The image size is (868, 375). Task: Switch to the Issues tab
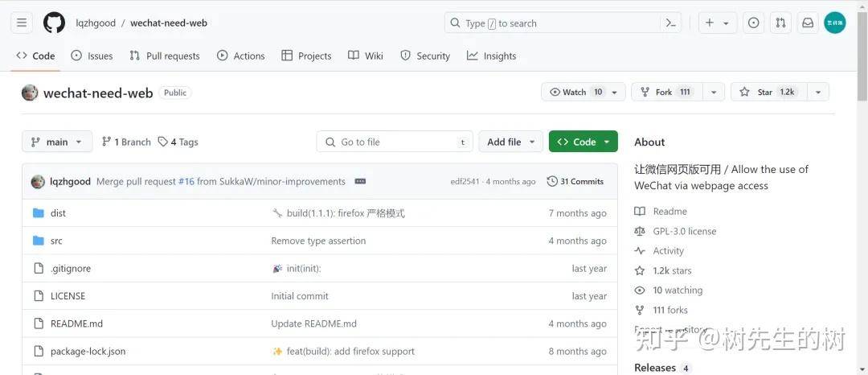[x=92, y=56]
